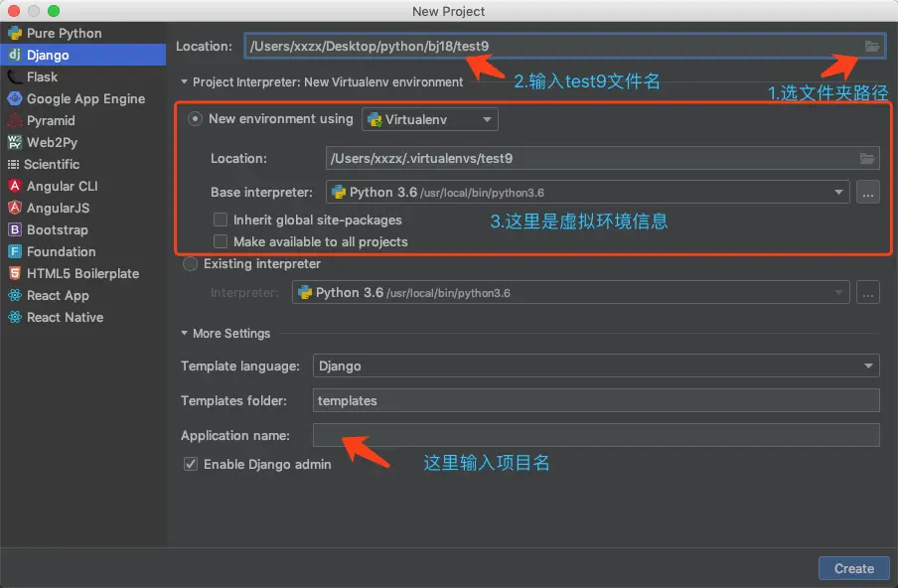
Task: Select the Existing interpreter radio button
Action: pos(190,264)
